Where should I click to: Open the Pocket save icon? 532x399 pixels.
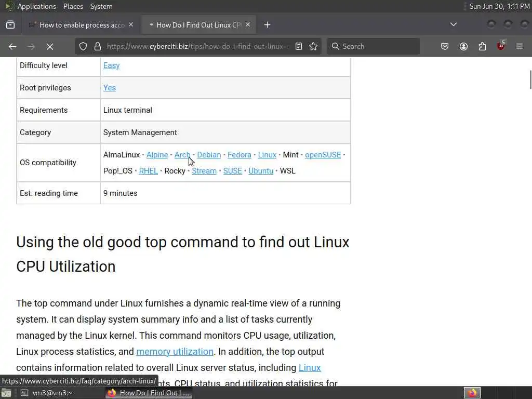pyautogui.click(x=445, y=46)
